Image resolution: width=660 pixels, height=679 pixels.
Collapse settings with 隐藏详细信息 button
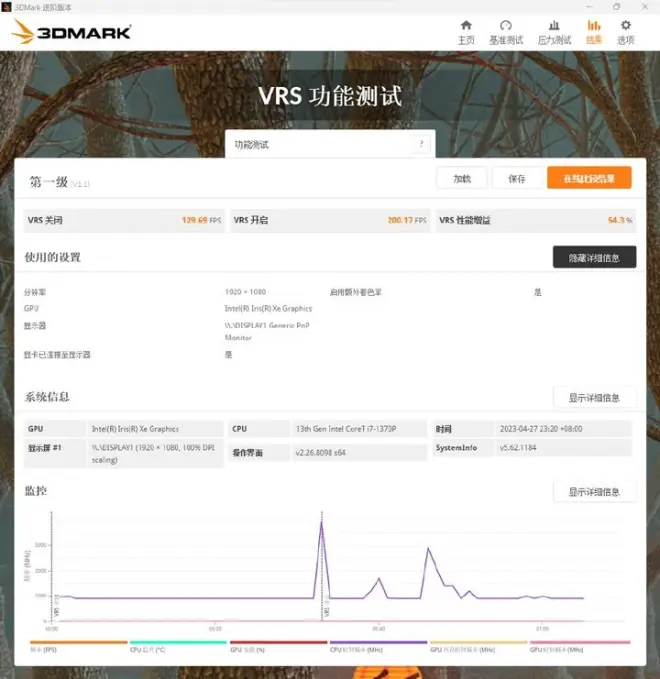point(594,257)
